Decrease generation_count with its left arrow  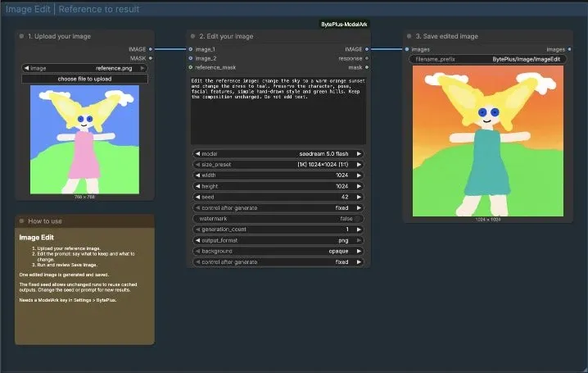tap(197, 230)
